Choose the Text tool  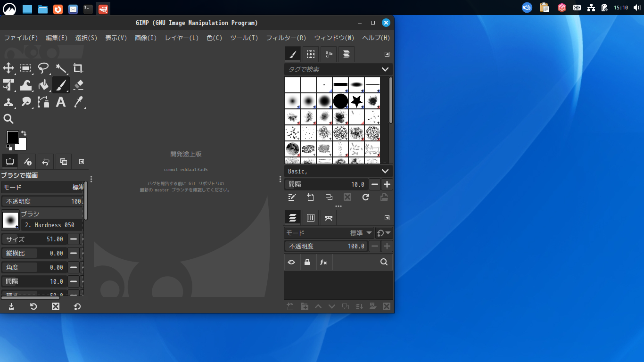click(61, 102)
